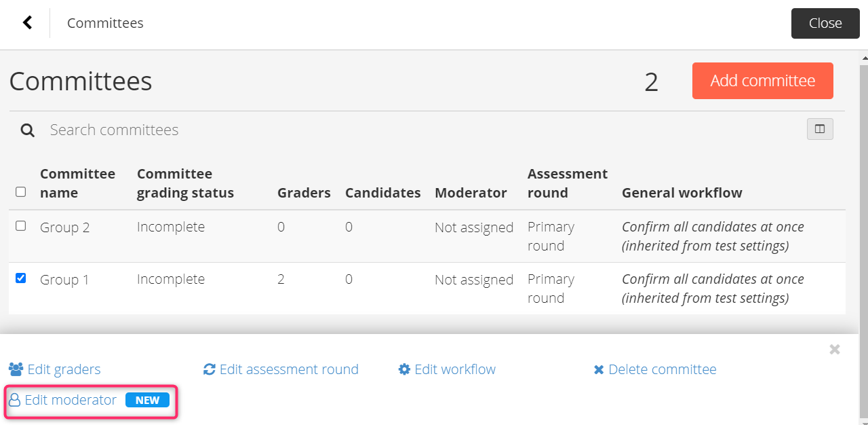Click the Delete committee cross icon
This screenshot has width=868, height=425.
[599, 370]
